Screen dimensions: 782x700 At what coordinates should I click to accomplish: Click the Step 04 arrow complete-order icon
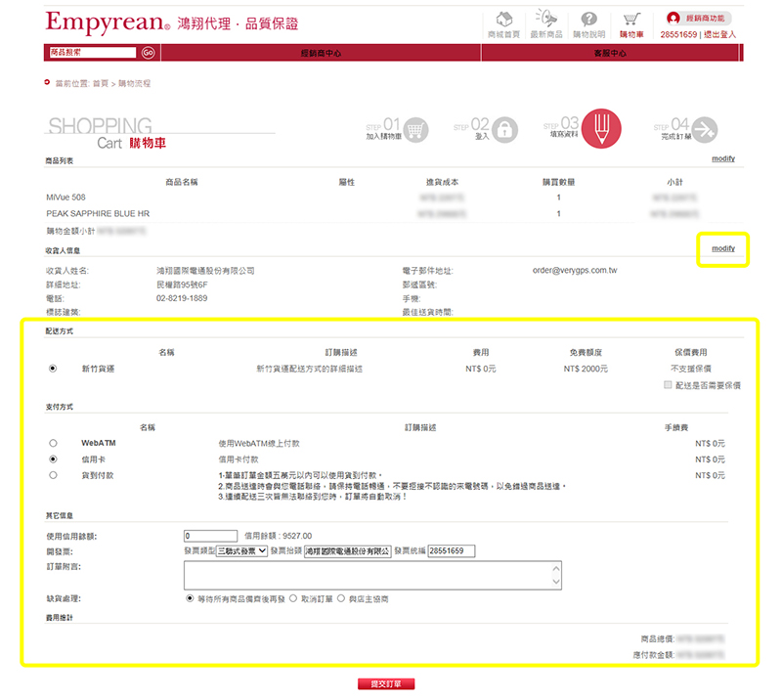[704, 131]
